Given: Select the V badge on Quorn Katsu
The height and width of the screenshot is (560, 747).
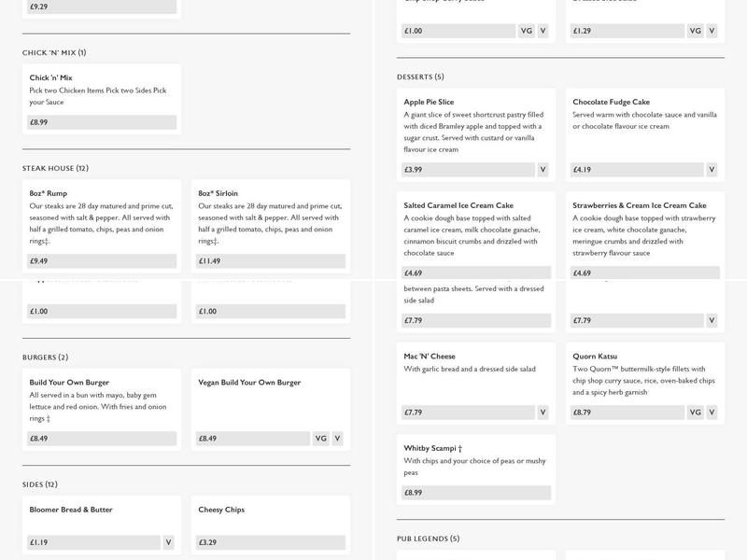Looking at the screenshot, I should click(x=712, y=412).
